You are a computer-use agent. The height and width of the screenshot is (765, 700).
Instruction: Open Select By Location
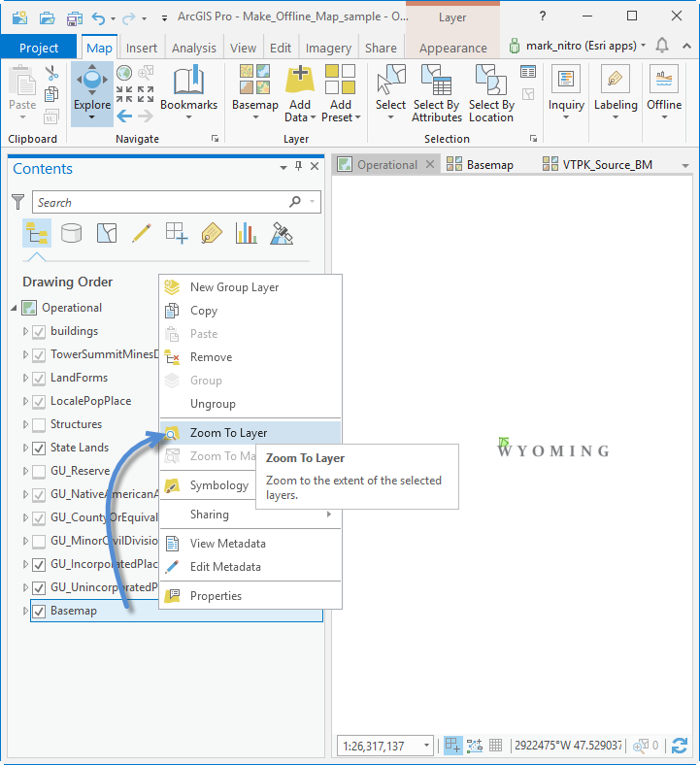coord(491,93)
